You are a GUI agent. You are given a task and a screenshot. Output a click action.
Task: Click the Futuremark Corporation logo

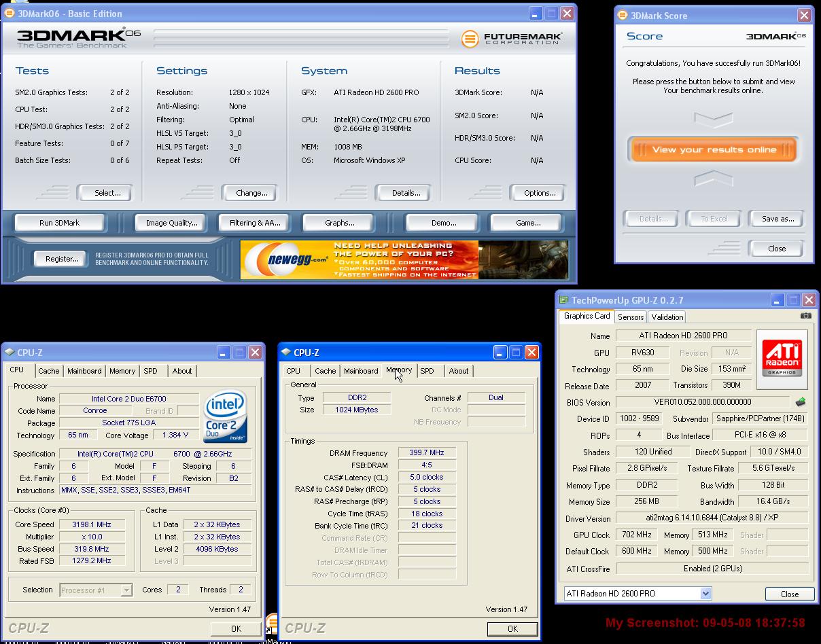click(511, 39)
